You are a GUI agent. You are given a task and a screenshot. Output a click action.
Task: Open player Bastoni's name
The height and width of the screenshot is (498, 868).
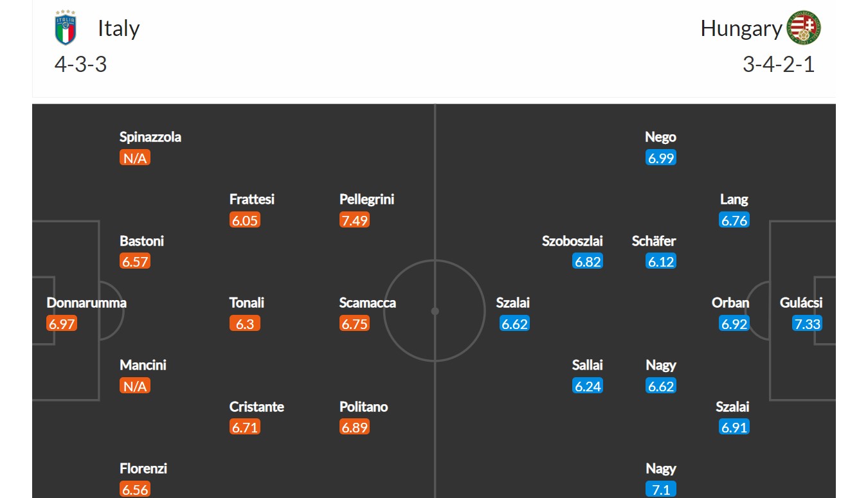[142, 241]
